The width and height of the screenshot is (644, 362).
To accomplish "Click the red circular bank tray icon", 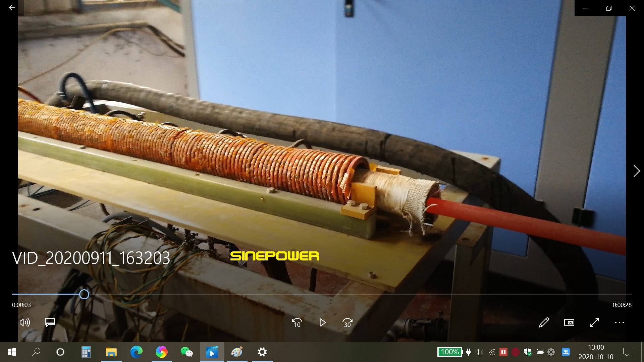I will 516,352.
